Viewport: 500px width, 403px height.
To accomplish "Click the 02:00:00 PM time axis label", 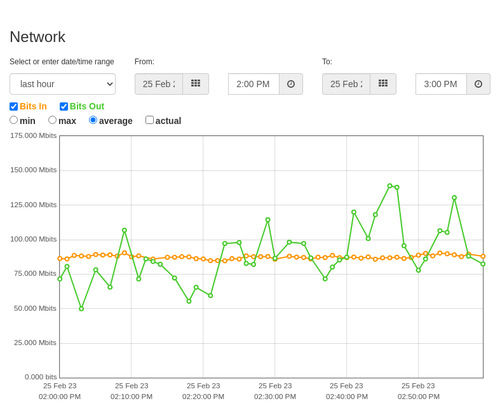I will tap(60, 397).
